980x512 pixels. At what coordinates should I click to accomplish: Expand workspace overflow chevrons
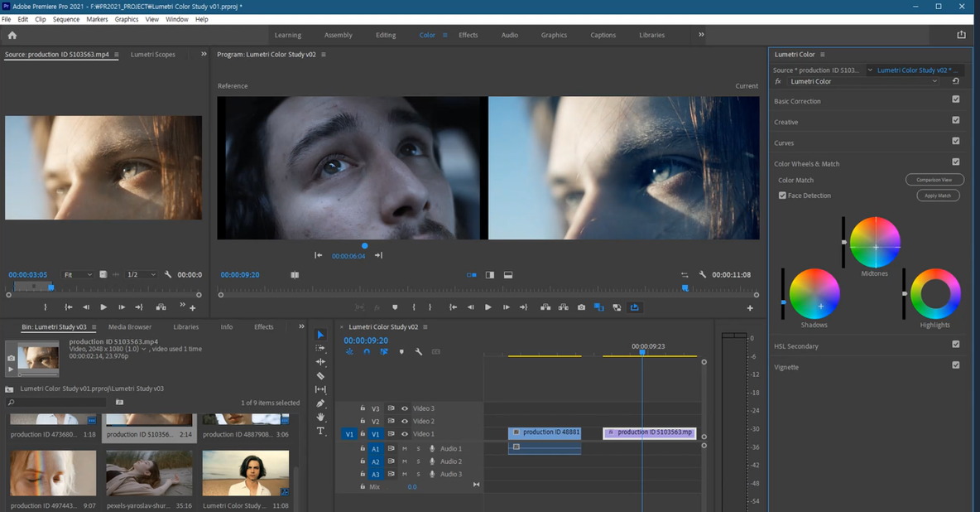[701, 35]
